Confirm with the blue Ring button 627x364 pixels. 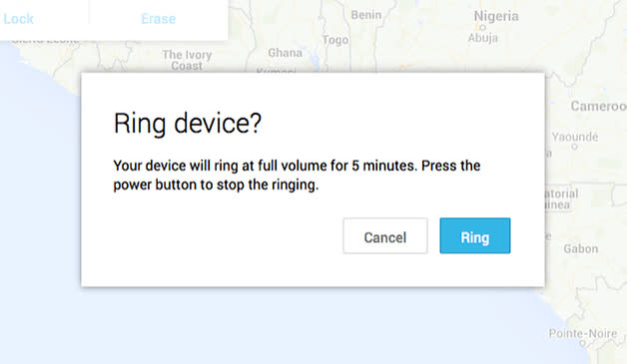click(x=475, y=235)
